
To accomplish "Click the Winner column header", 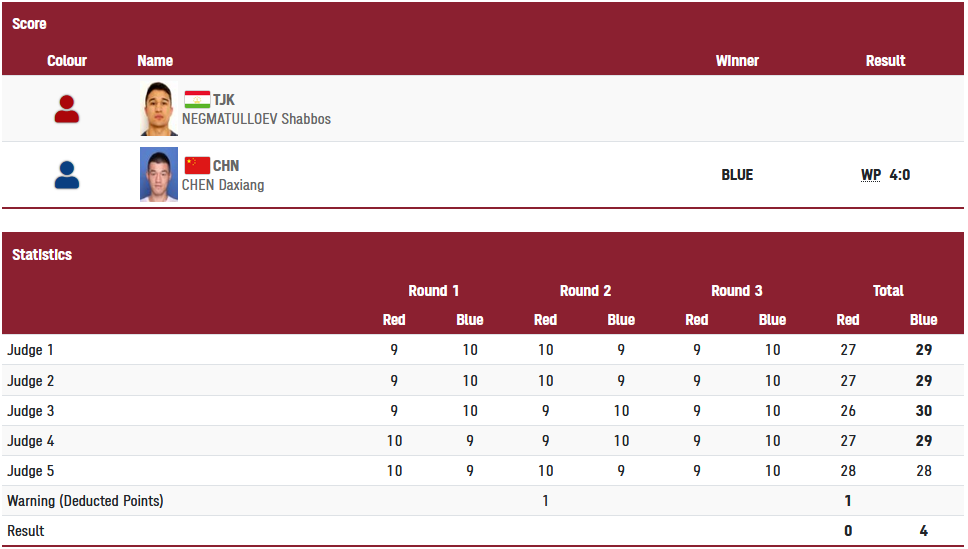I will coord(737,61).
